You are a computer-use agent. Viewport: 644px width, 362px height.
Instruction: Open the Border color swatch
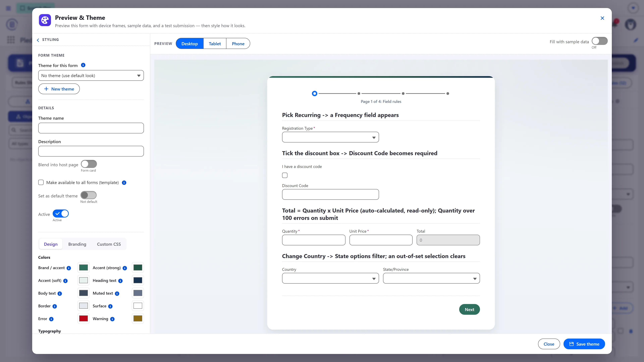click(x=84, y=306)
